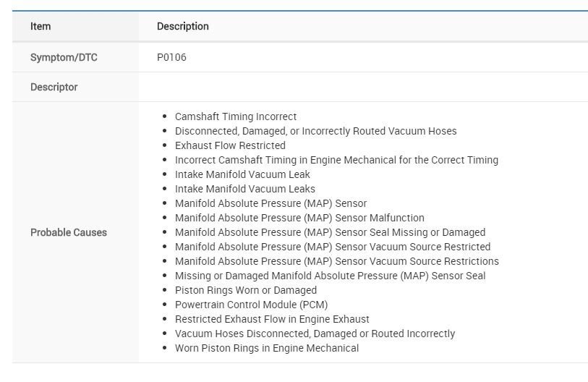Click Disconnected, Damaged, or Incorrectly Routed Vacuum Hoses

tap(315, 131)
